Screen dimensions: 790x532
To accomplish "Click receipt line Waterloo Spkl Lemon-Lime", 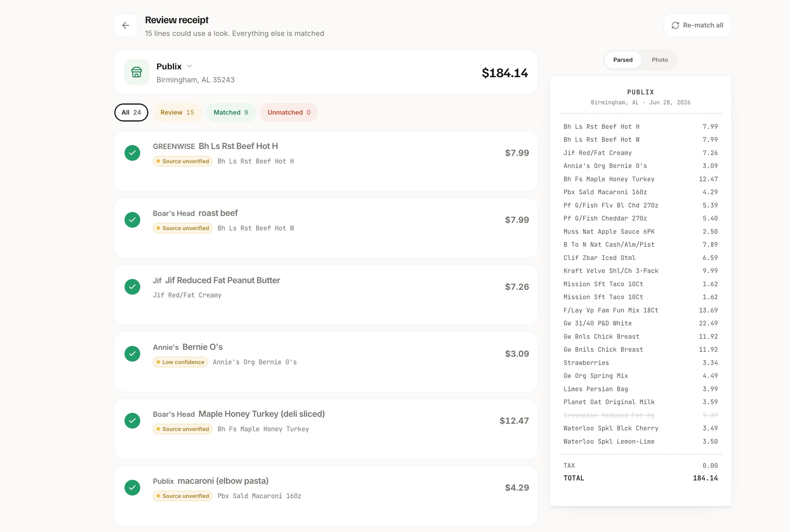I will [x=640, y=442].
